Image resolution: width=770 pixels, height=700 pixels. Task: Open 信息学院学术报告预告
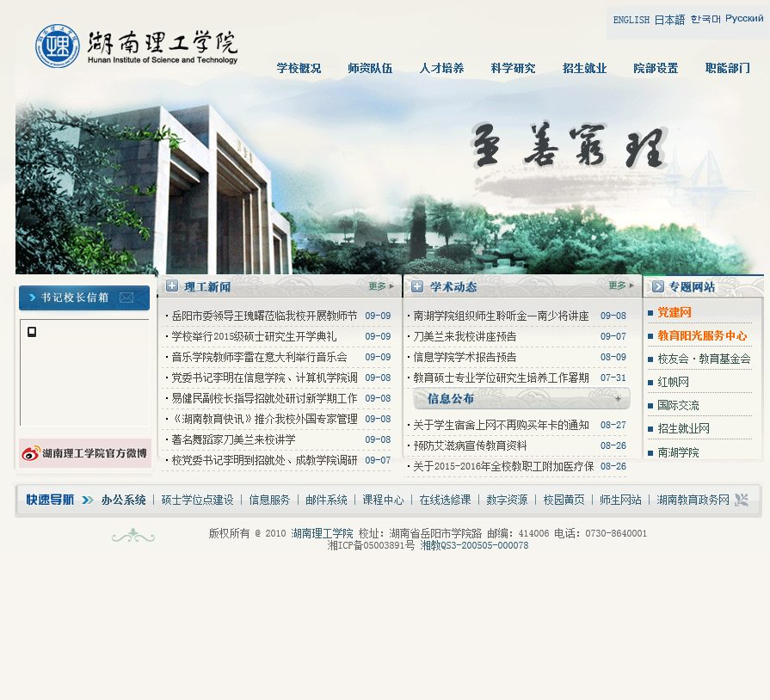click(465, 357)
